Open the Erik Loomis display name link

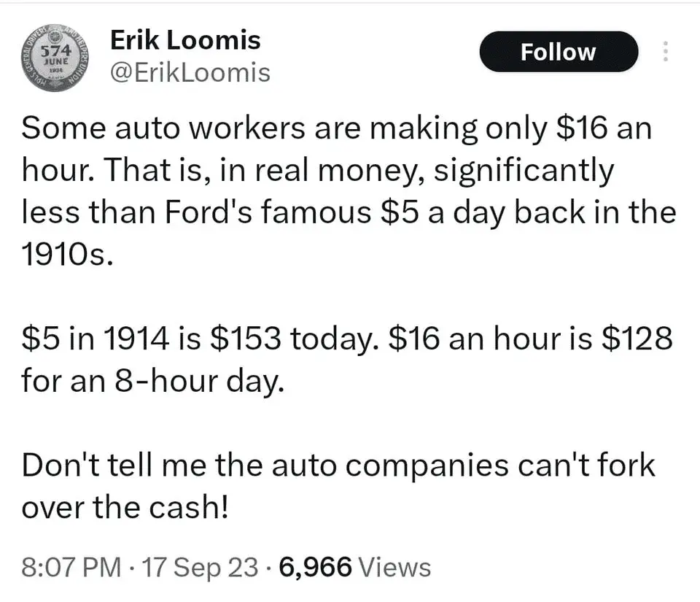[184, 40]
